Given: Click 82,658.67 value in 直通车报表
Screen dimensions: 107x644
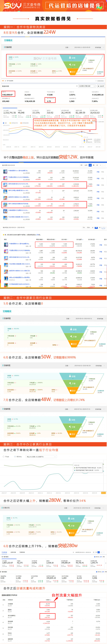Looking at the screenshot, I should tap(8, 95).
